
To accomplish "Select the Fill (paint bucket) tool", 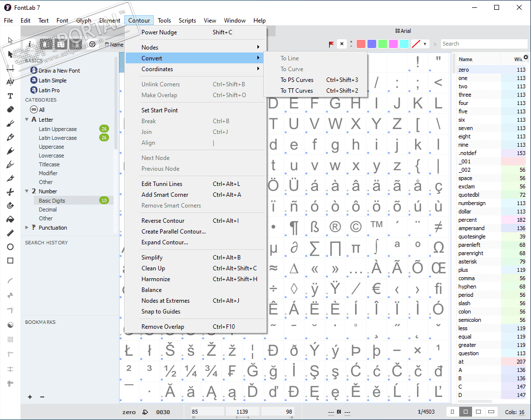I will [x=10, y=219].
